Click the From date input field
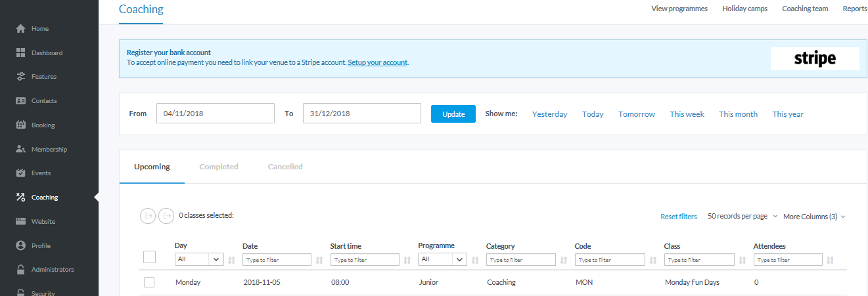 click(216, 114)
